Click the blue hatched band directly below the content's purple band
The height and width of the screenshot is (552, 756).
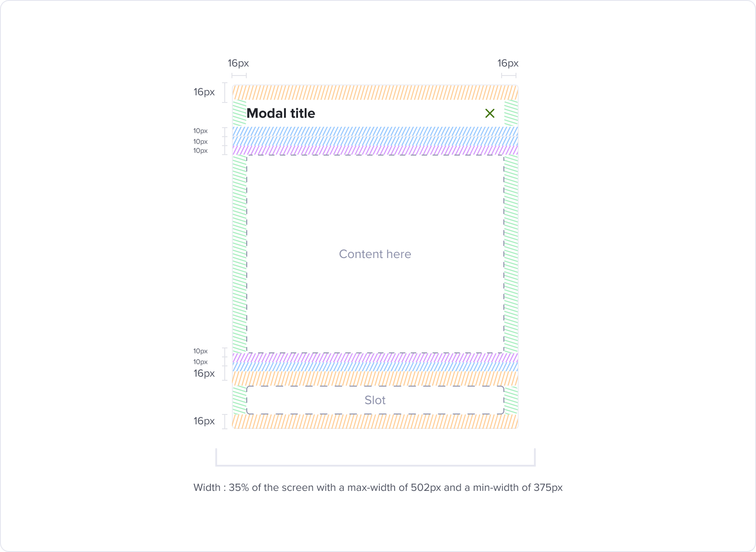click(x=375, y=367)
